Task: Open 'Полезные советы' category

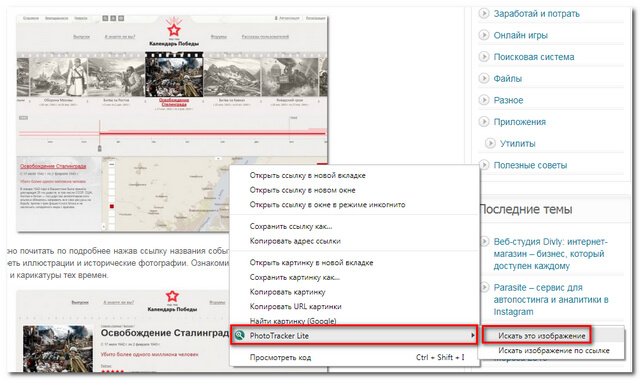Action: (530, 165)
